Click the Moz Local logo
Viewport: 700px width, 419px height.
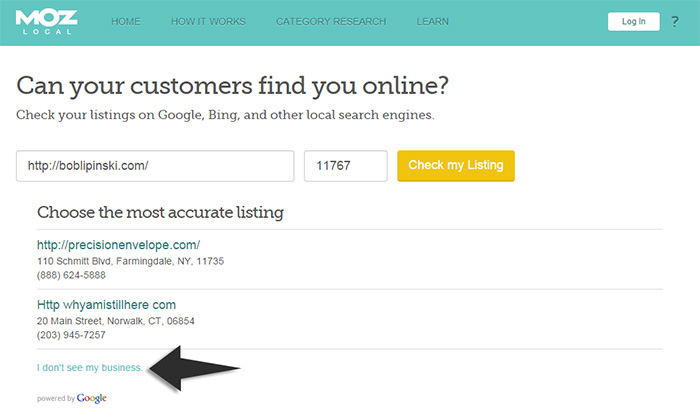pos(47,21)
